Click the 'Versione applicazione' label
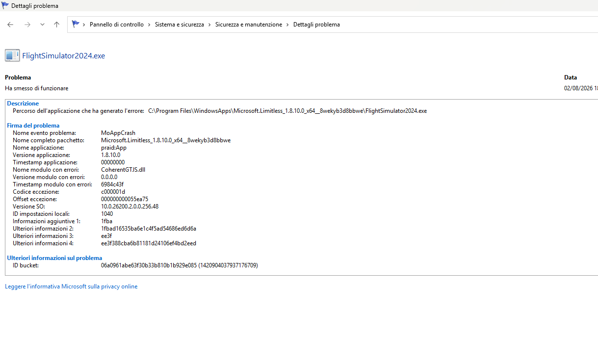This screenshot has width=598, height=364. 41,155
